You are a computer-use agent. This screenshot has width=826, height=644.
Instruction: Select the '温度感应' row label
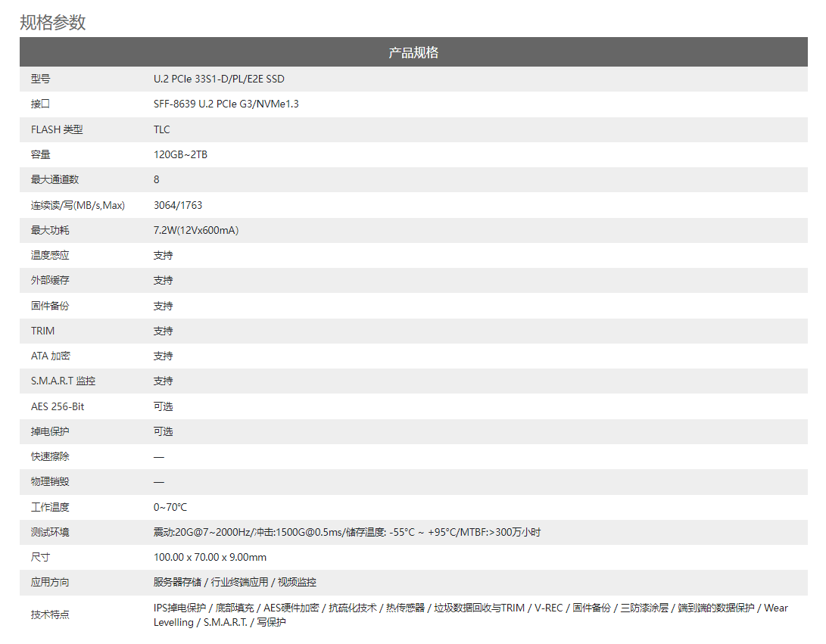point(50,255)
